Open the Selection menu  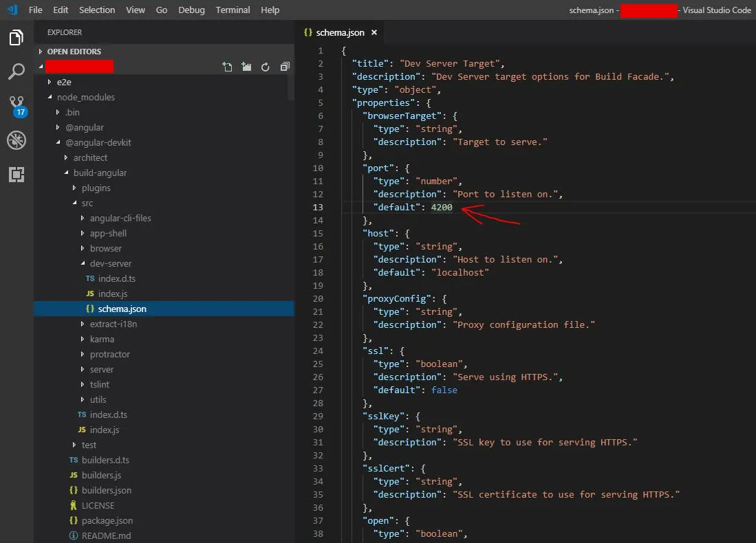[x=97, y=10]
